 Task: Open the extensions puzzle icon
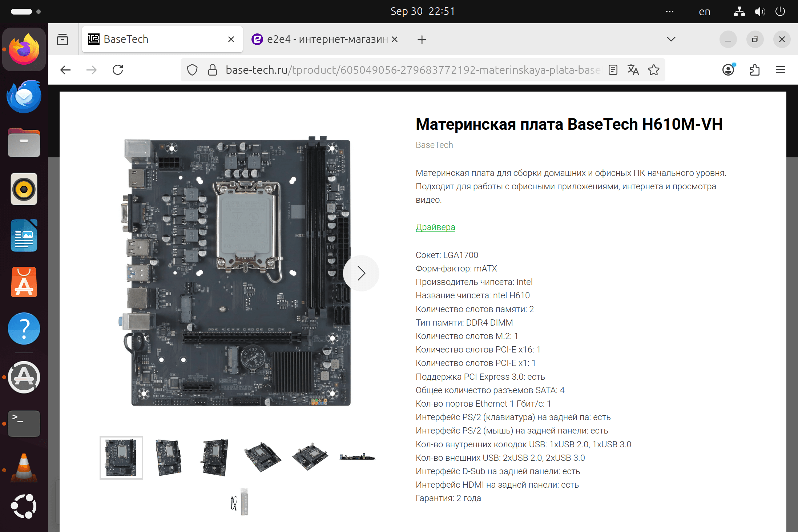[x=755, y=70]
